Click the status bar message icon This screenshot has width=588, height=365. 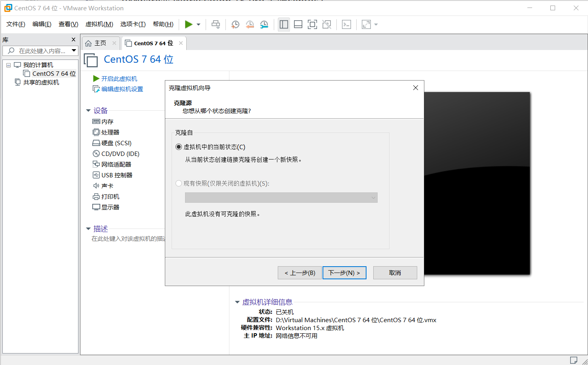574,360
